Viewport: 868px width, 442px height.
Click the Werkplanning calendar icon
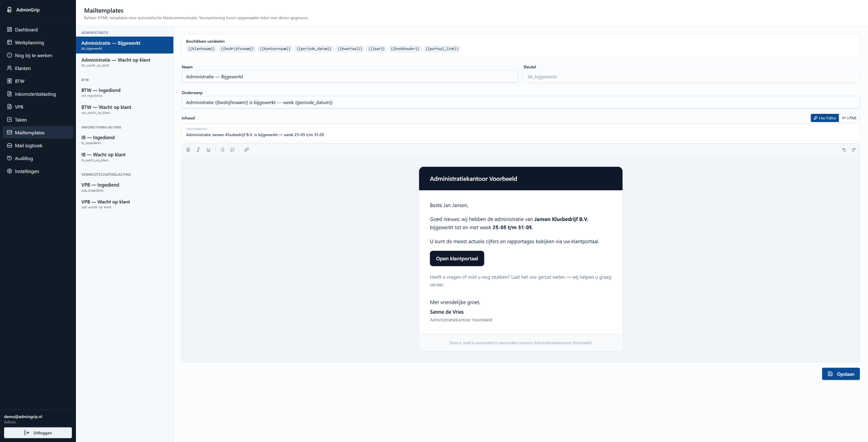9,42
